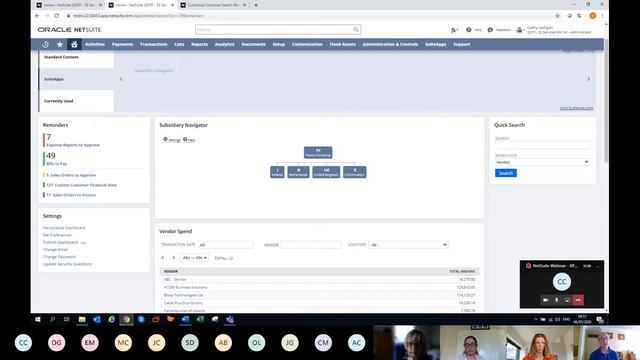Click the Vendor filter field
The height and width of the screenshot is (360, 640).
pos(311,244)
